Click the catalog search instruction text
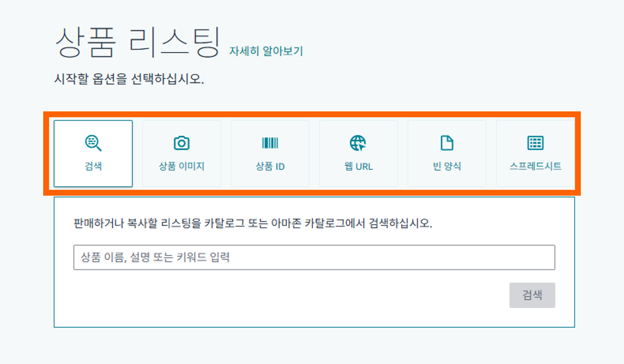The image size is (624, 364). 252,223
